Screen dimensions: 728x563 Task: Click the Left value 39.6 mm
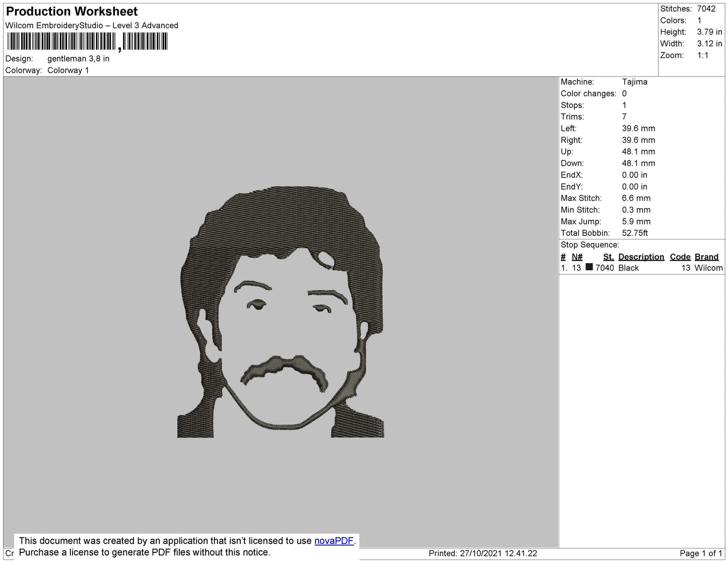tap(638, 128)
